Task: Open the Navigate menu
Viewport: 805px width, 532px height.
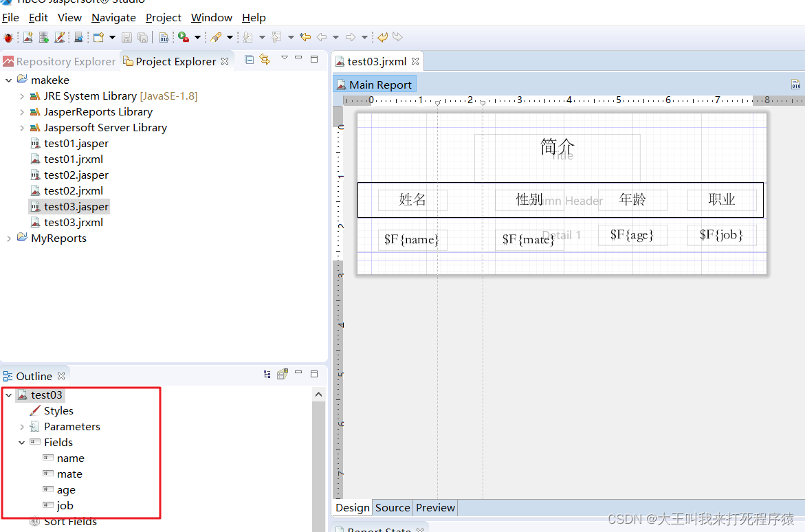Action: [113, 17]
